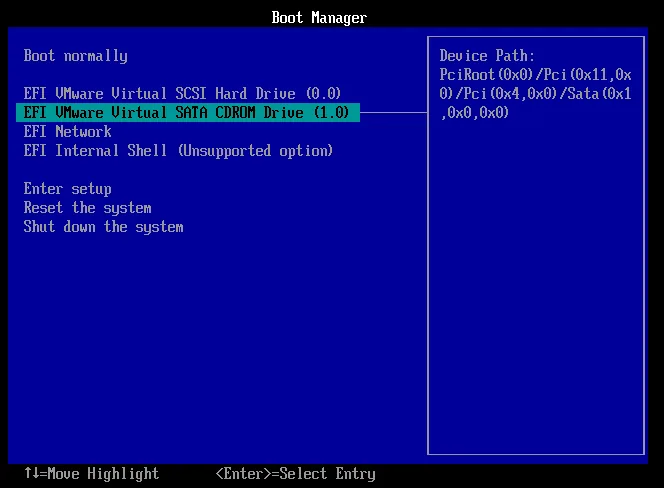The image size is (664, 488).
Task: Click Reset the system
Action: coord(87,208)
